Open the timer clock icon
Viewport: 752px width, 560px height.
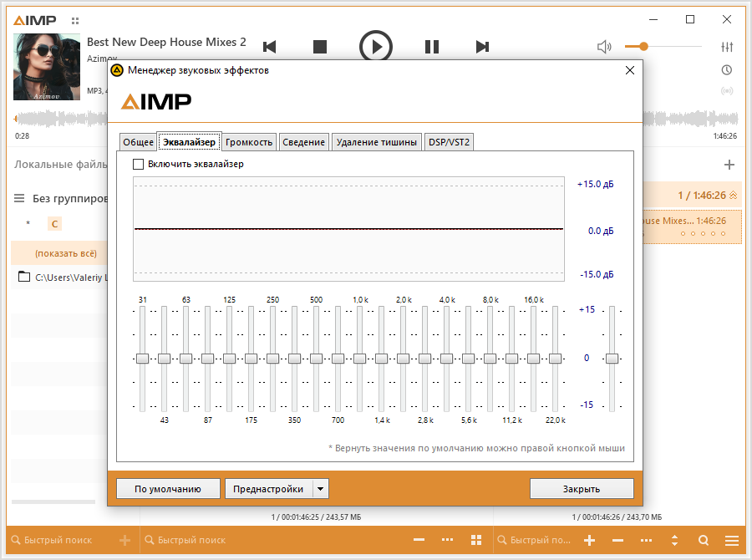coord(727,70)
